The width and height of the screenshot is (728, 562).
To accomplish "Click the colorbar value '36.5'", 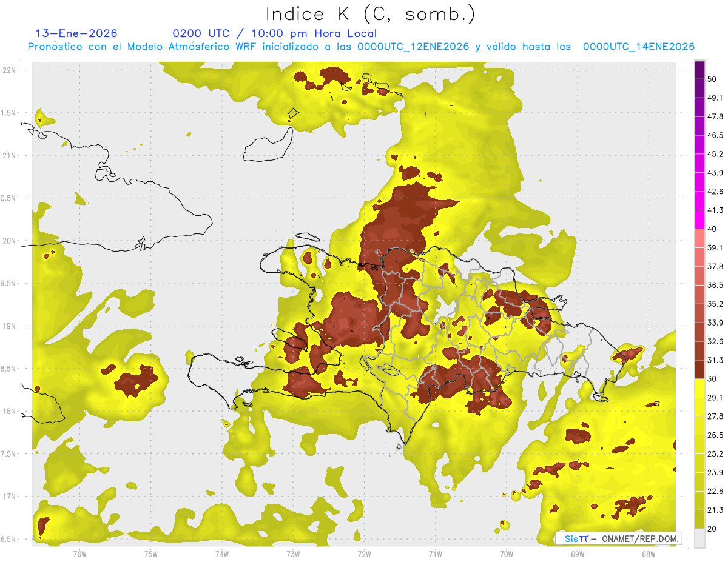I will click(715, 285).
